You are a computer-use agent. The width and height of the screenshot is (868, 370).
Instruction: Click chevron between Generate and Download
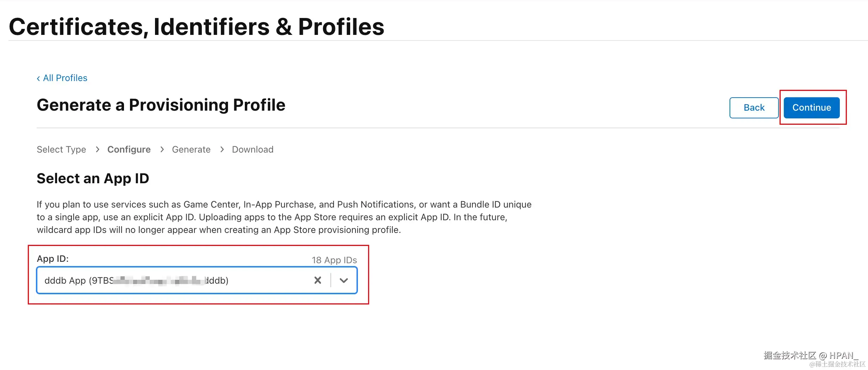point(222,149)
